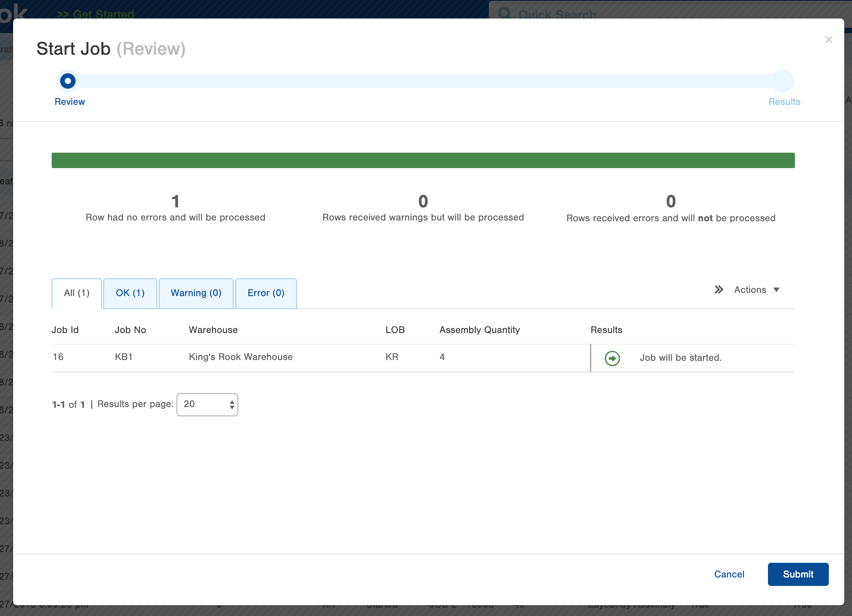Open the Actions dropdown menu

click(750, 290)
